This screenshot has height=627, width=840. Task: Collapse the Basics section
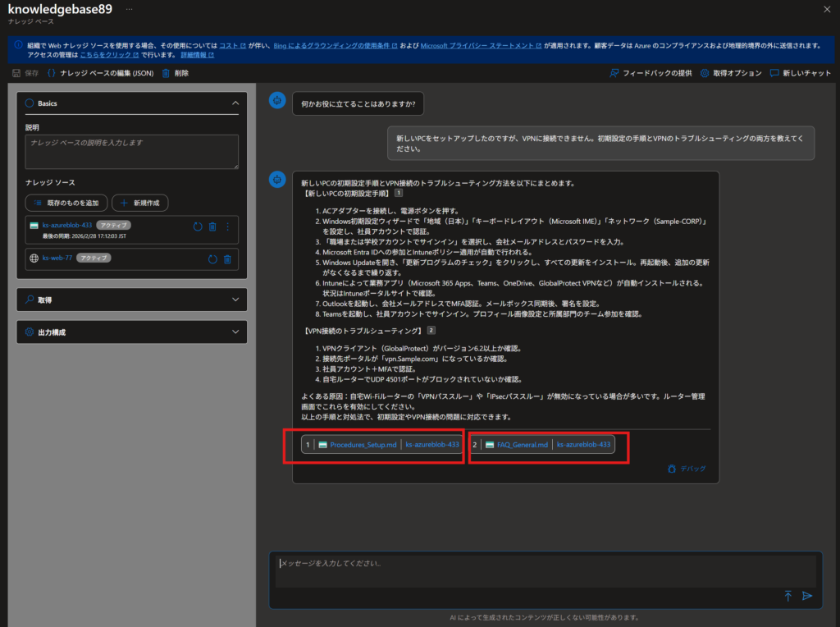[235, 103]
